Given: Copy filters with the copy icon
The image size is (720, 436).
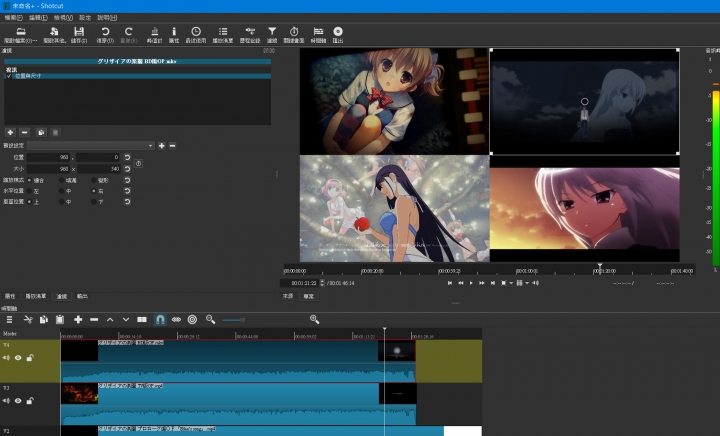Looking at the screenshot, I should click(41, 133).
